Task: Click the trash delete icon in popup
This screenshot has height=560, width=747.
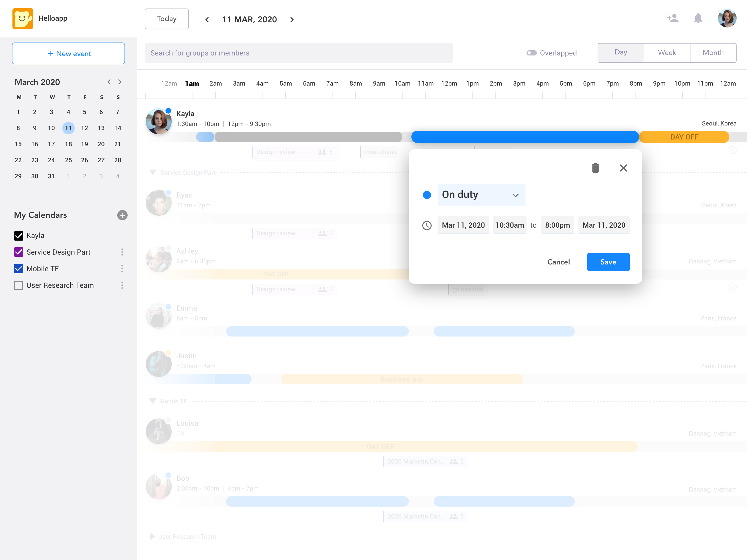Action: coord(595,168)
